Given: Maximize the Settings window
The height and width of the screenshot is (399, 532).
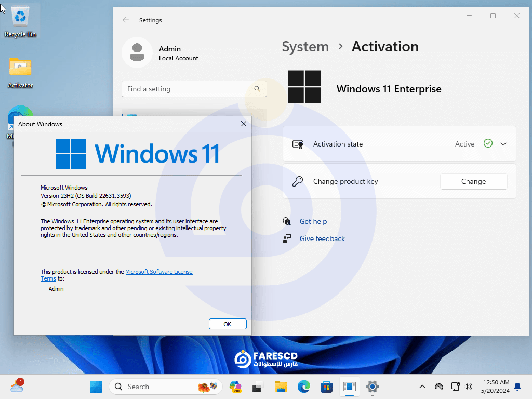Looking at the screenshot, I should click(493, 16).
